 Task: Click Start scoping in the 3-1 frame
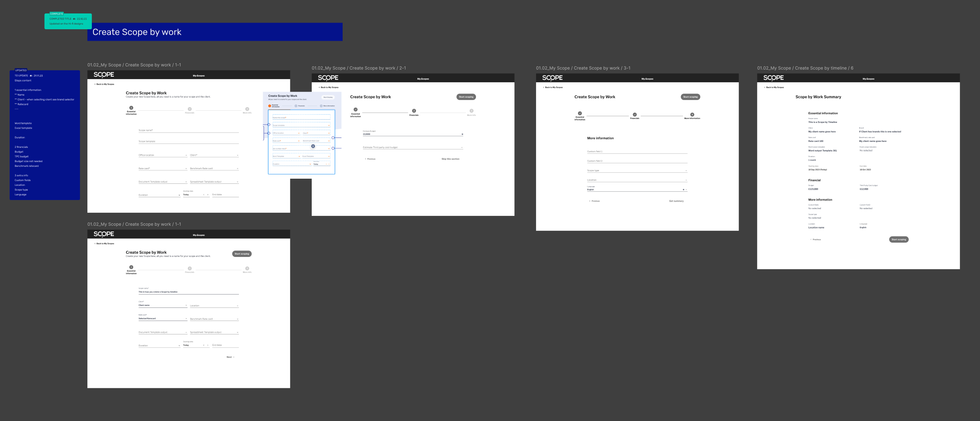pos(690,97)
